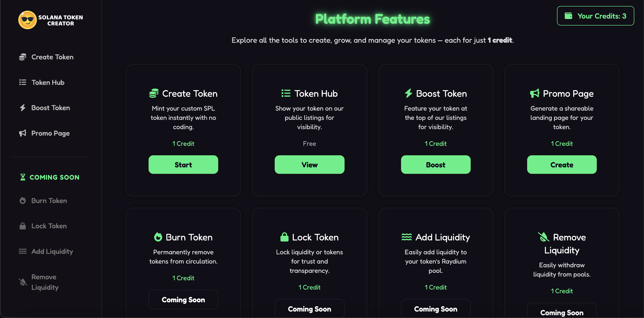Click the crossed droplet icon on Remove Liquidity card
Image resolution: width=644 pixels, height=318 pixels.
pyautogui.click(x=543, y=237)
